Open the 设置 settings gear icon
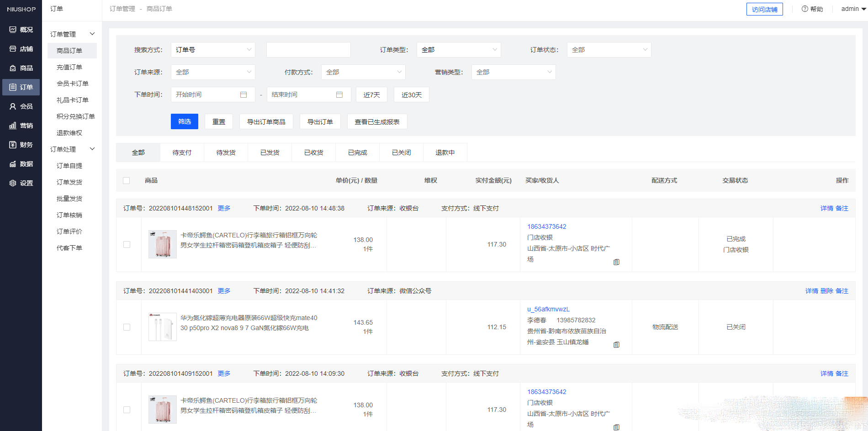Screen dimensions: 868x431 coord(13,183)
